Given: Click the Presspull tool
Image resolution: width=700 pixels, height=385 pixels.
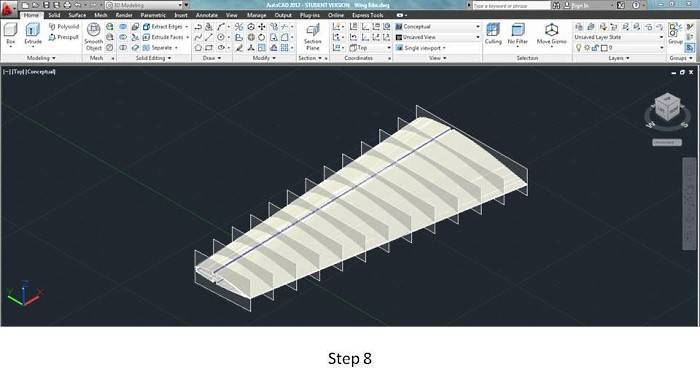Looking at the screenshot, I should pos(63,38).
